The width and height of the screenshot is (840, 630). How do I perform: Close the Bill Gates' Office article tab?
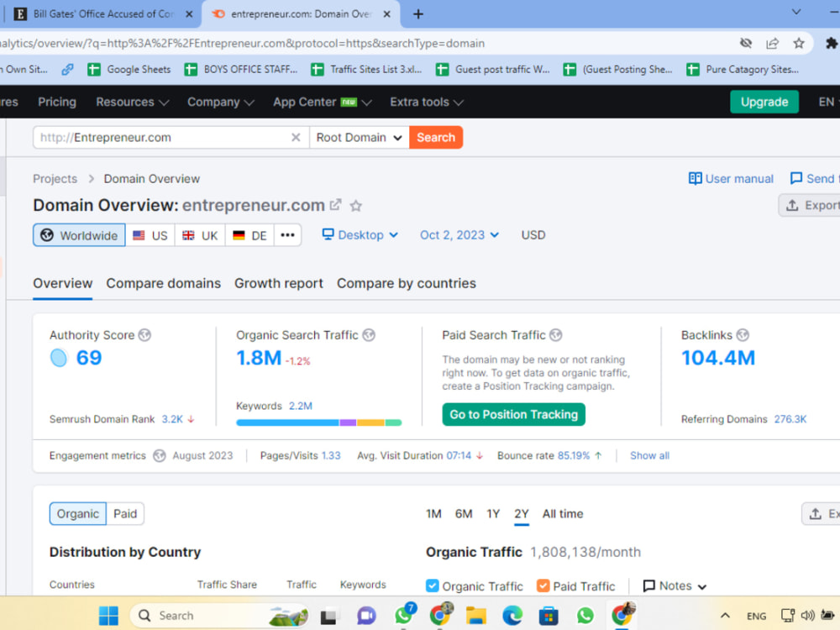tap(189, 14)
